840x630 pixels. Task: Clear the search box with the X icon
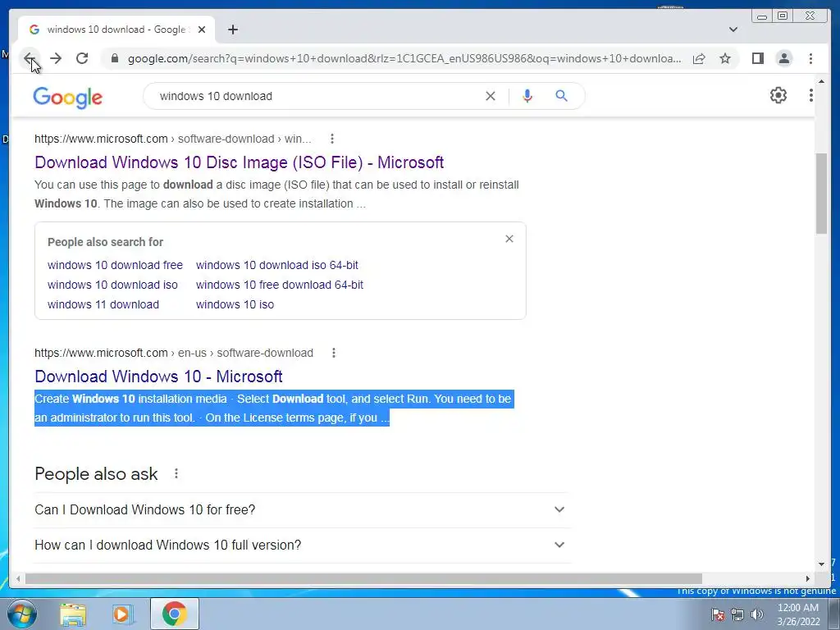[491, 96]
